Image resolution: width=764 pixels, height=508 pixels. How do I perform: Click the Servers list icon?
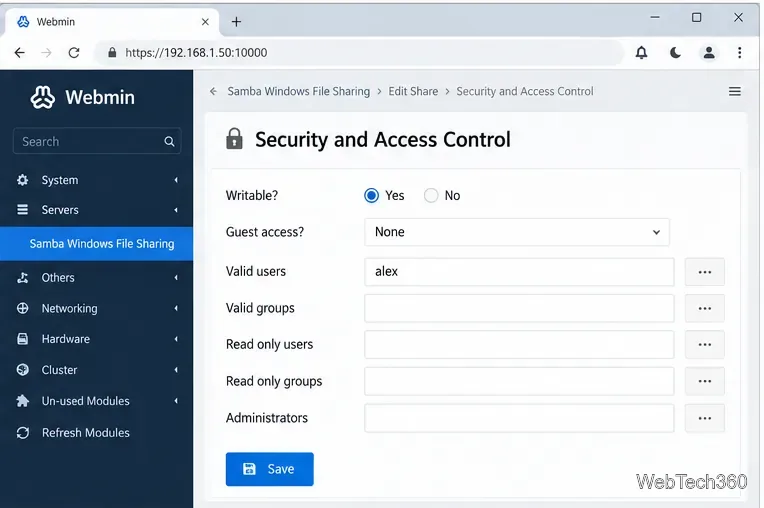(22, 209)
